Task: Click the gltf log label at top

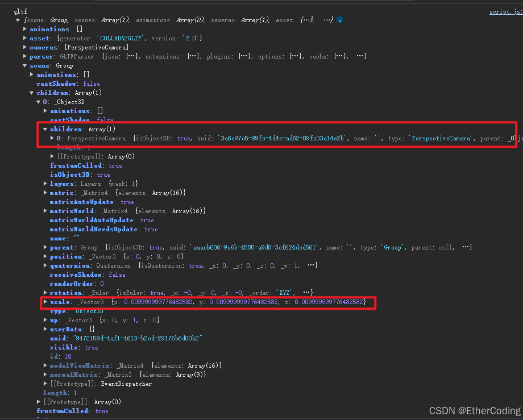Action: [x=20, y=12]
